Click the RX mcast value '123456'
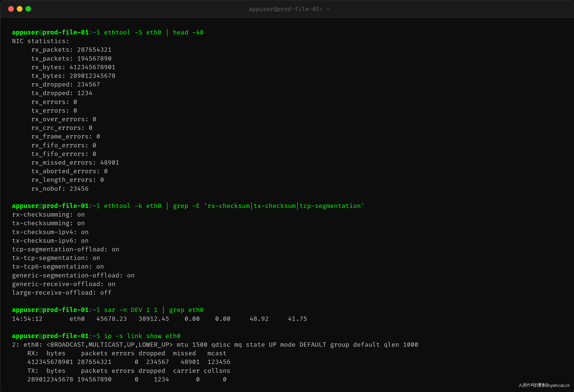This screenshot has width=574, height=392. [219, 362]
